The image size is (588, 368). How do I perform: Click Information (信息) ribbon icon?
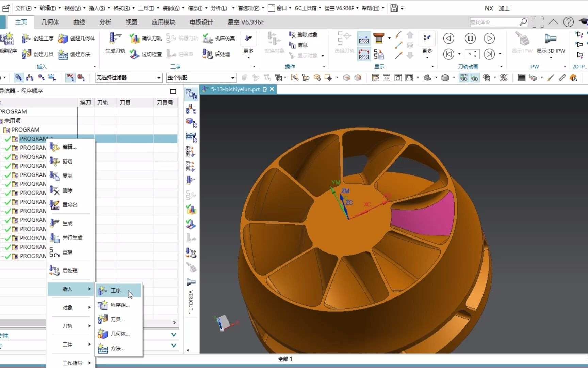pos(292,45)
